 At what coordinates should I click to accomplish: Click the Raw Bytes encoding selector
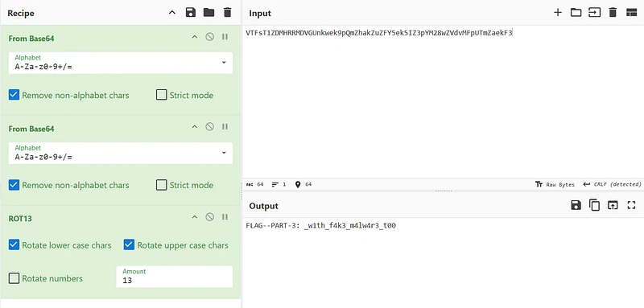555,184
